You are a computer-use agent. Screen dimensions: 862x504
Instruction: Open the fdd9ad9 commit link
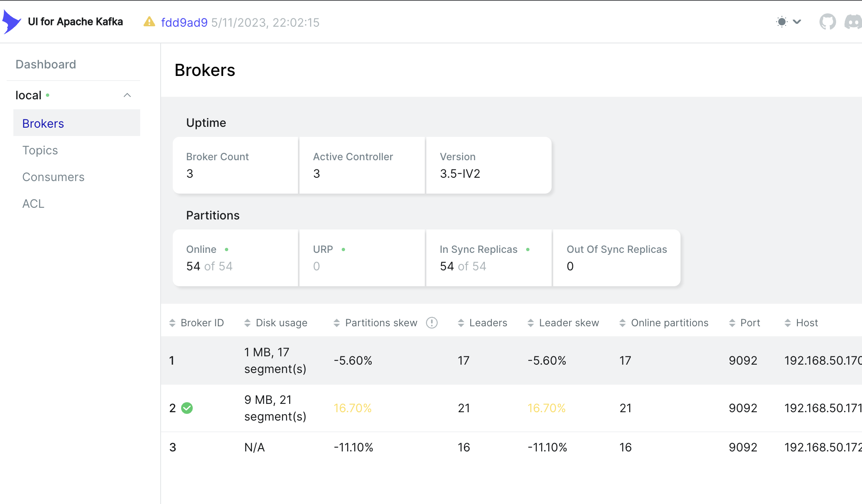click(x=184, y=23)
